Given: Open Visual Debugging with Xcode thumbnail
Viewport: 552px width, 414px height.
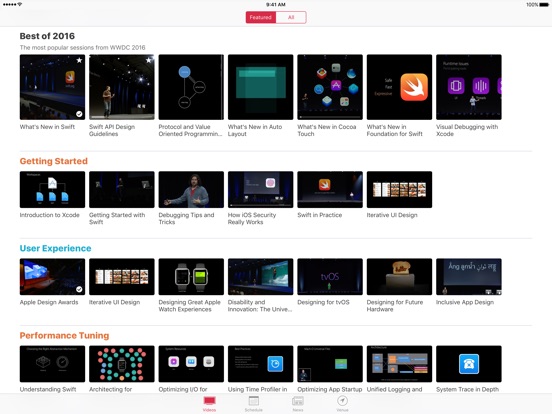Looking at the screenshot, I should pos(469,87).
